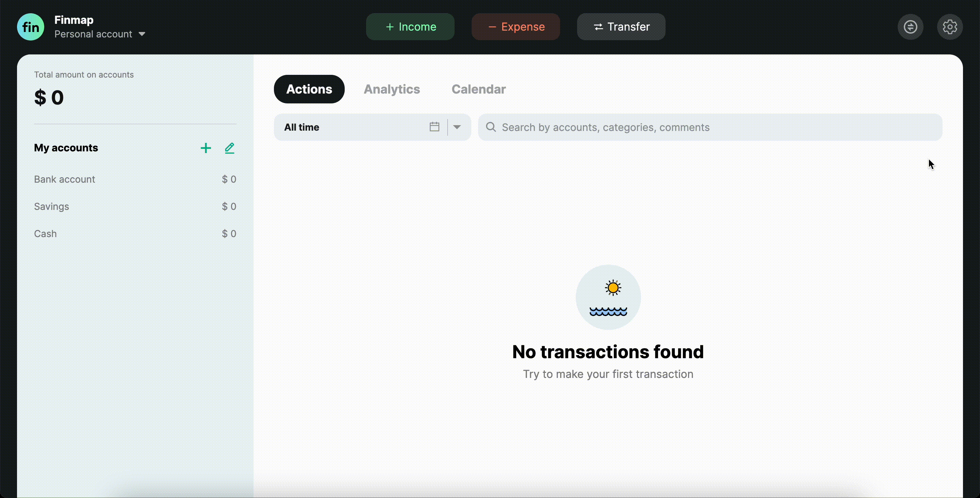Screen dimensions: 980x498
Task: Open the date range dropdown arrow
Action: (x=458, y=127)
